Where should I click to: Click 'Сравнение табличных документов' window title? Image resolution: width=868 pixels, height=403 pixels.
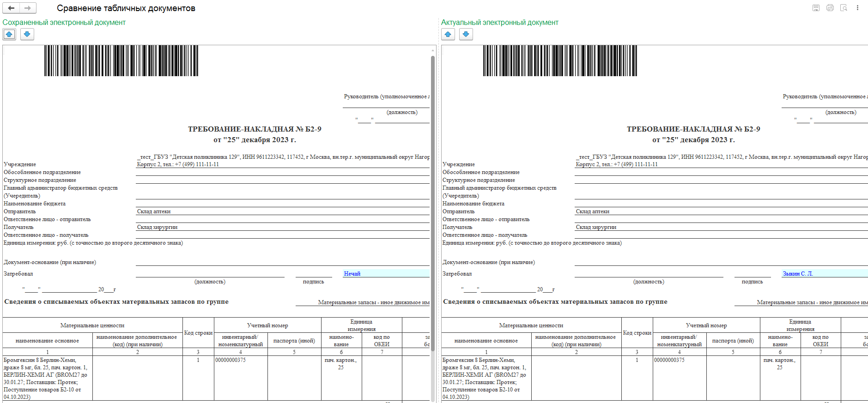(126, 8)
